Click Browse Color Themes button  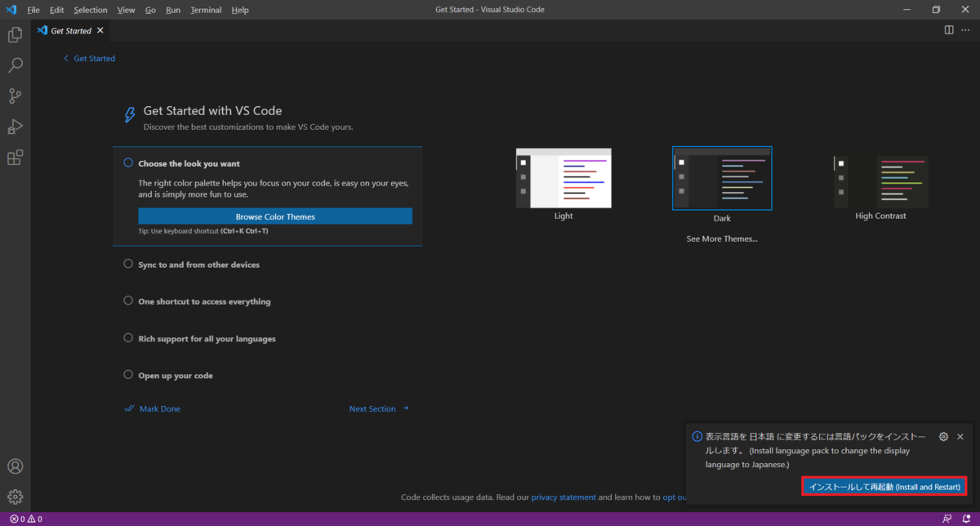point(275,216)
